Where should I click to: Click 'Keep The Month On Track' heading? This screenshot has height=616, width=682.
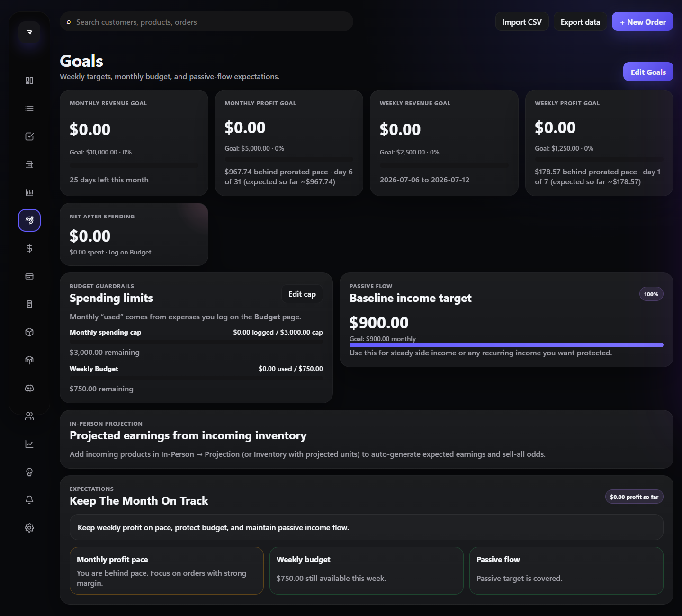coord(139,501)
